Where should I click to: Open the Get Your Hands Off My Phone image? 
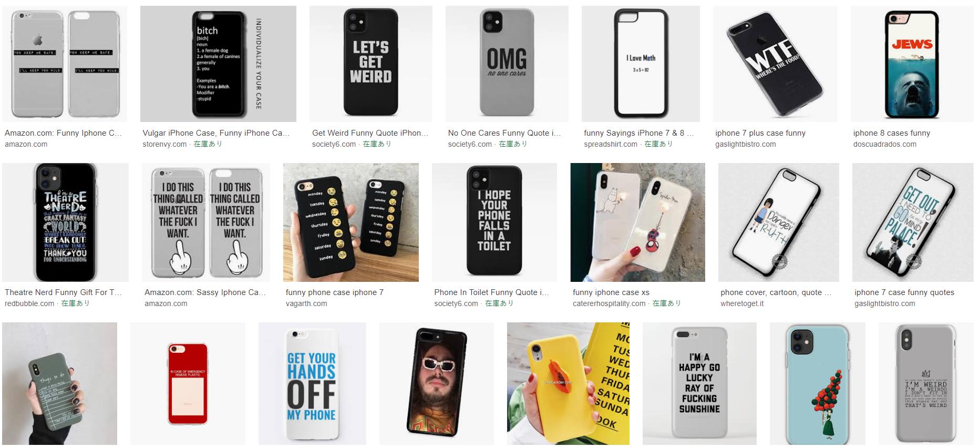[312, 384]
